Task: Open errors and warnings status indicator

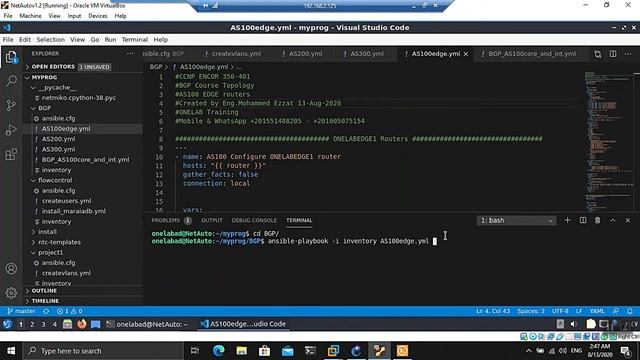Action: click(69, 311)
